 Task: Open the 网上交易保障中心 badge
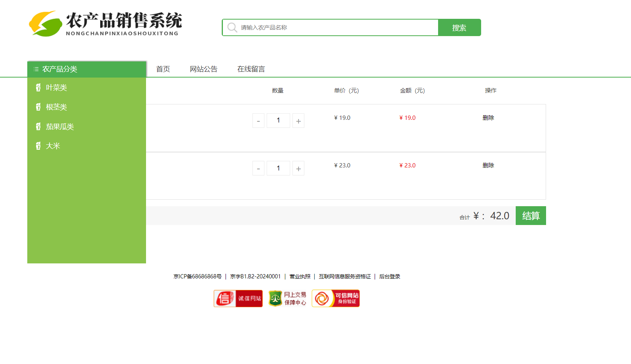[x=287, y=298]
